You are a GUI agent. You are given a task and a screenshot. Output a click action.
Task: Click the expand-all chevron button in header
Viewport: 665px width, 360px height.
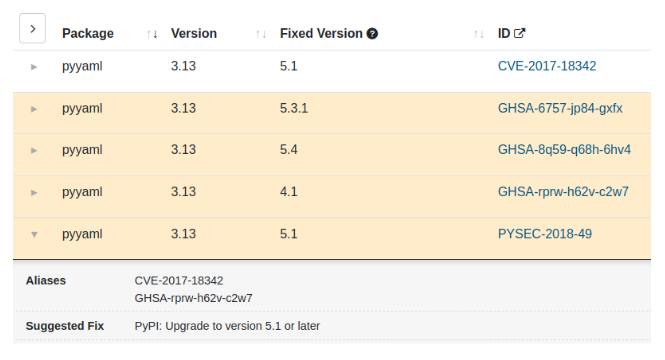[32, 28]
